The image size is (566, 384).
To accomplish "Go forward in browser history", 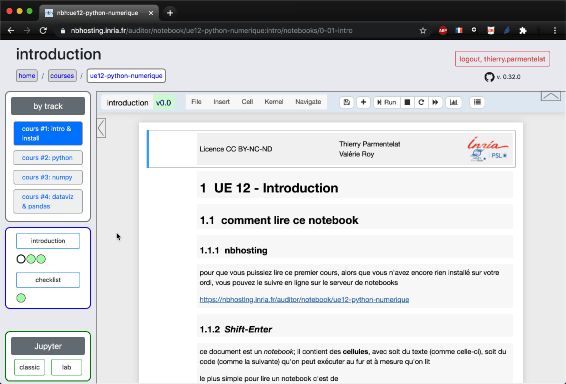I will 27,31.
